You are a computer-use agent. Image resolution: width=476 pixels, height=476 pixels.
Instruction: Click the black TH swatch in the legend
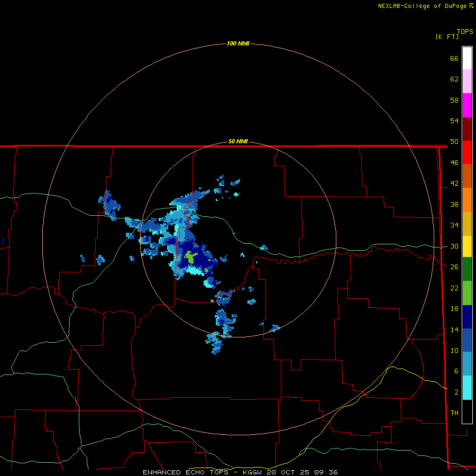[467, 411]
